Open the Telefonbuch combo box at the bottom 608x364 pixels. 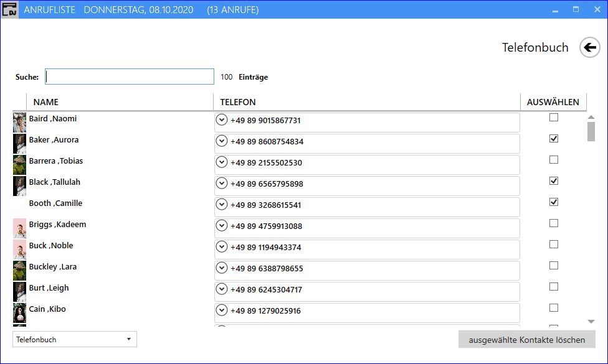click(x=75, y=339)
